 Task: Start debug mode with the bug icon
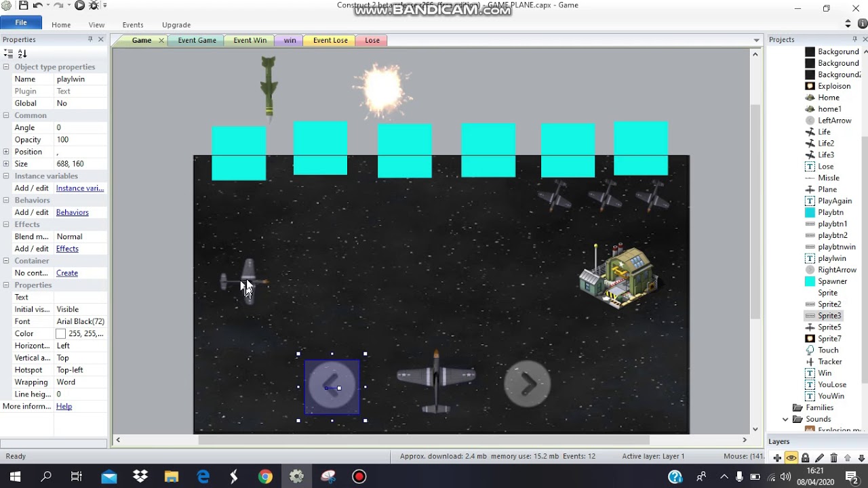click(94, 5)
